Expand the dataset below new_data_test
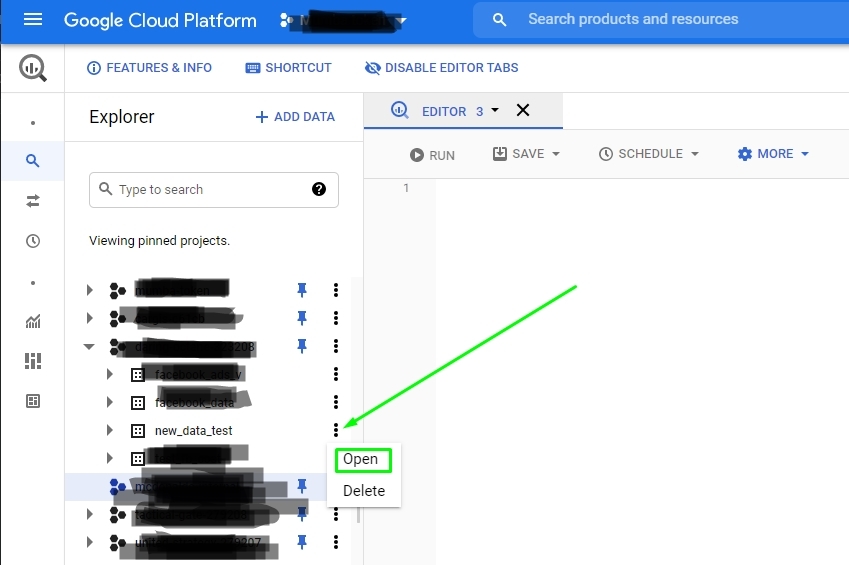This screenshot has height=565, width=849. pos(109,458)
